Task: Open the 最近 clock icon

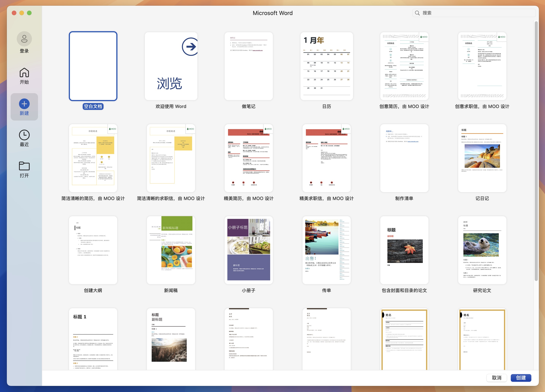Action: point(24,135)
